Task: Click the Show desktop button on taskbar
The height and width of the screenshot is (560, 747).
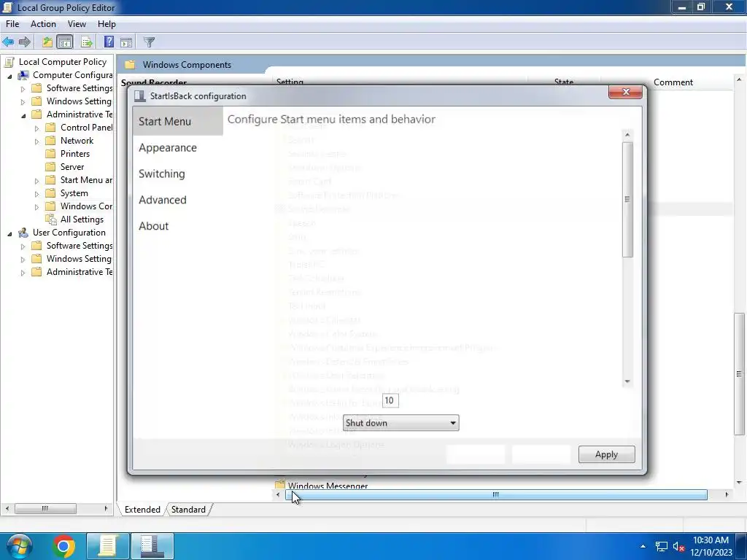Action: pyautogui.click(x=741, y=546)
